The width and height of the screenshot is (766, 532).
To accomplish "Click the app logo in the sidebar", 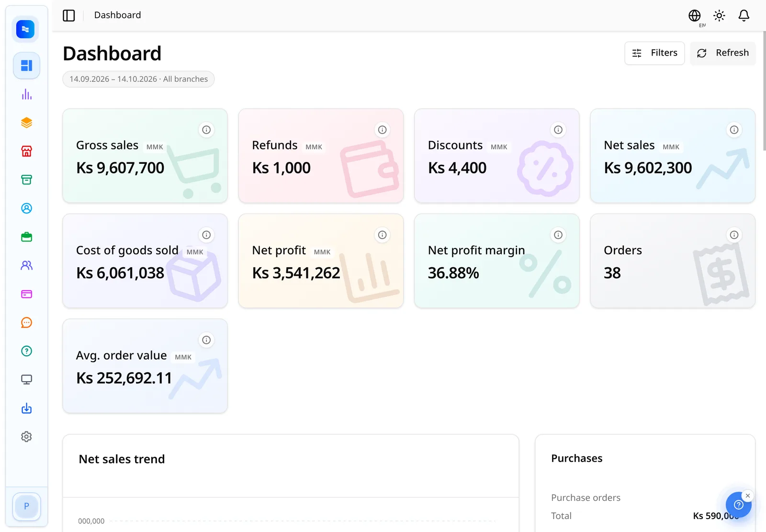I will [25, 29].
